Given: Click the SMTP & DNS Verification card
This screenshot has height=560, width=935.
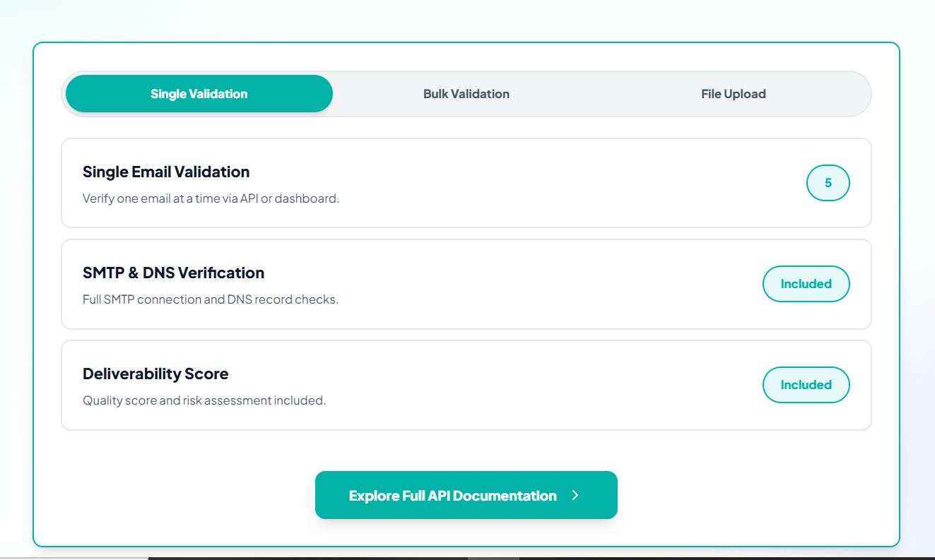Looking at the screenshot, I should click(466, 284).
